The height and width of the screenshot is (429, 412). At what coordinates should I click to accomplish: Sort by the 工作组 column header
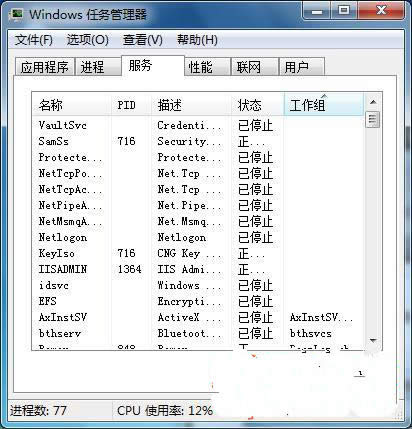(x=323, y=105)
